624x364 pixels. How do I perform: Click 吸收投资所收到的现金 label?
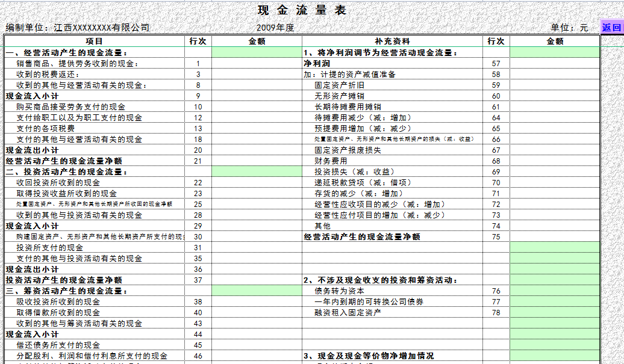point(58,301)
